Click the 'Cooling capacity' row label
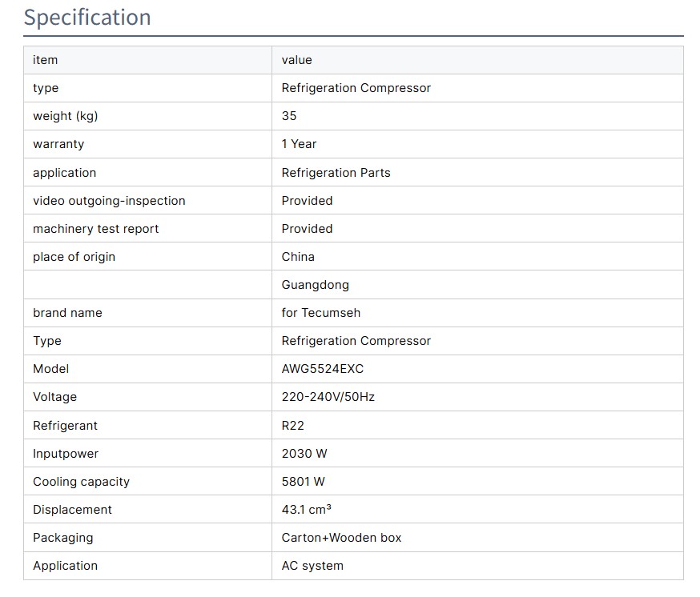 tap(81, 482)
